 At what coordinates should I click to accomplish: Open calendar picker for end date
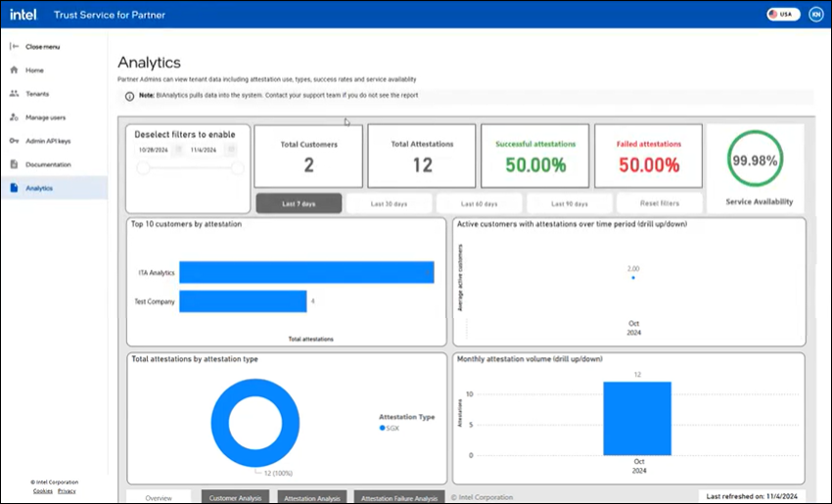(231, 150)
